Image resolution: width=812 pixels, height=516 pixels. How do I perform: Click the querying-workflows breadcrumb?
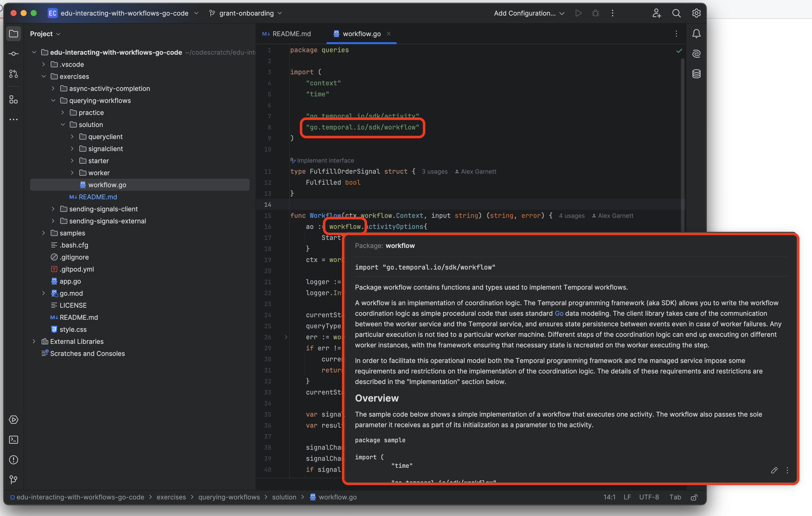[x=229, y=497]
